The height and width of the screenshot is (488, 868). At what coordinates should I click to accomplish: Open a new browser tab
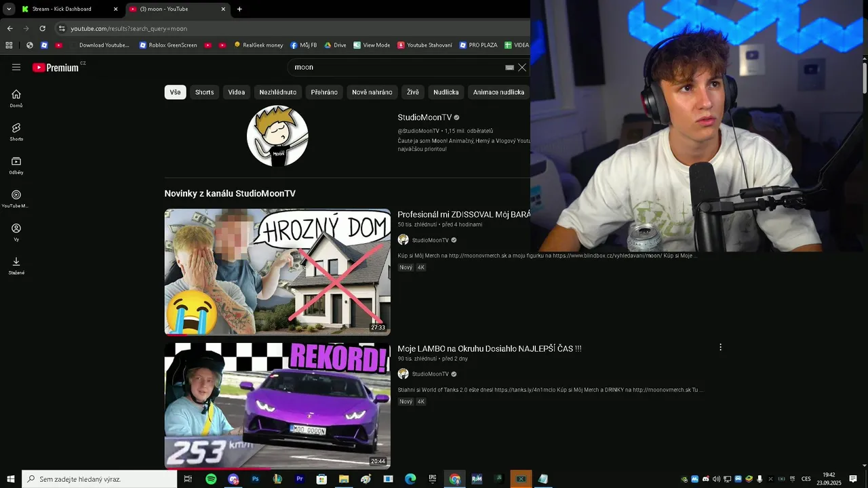(x=239, y=9)
